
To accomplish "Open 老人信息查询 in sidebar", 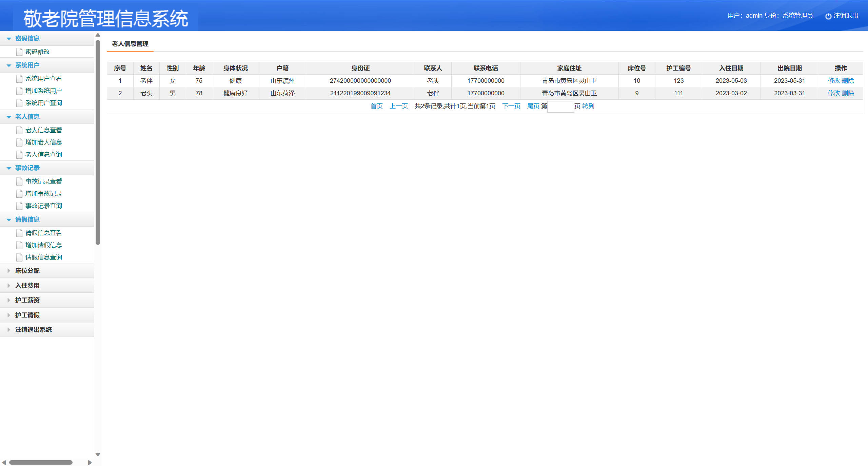I will click(x=43, y=155).
